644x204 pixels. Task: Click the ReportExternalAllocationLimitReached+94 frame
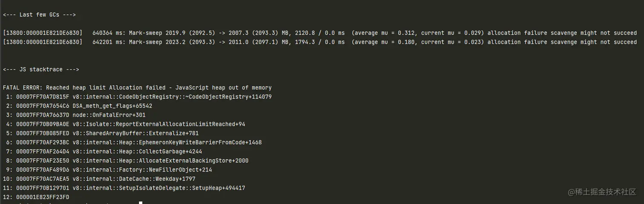tap(159, 124)
